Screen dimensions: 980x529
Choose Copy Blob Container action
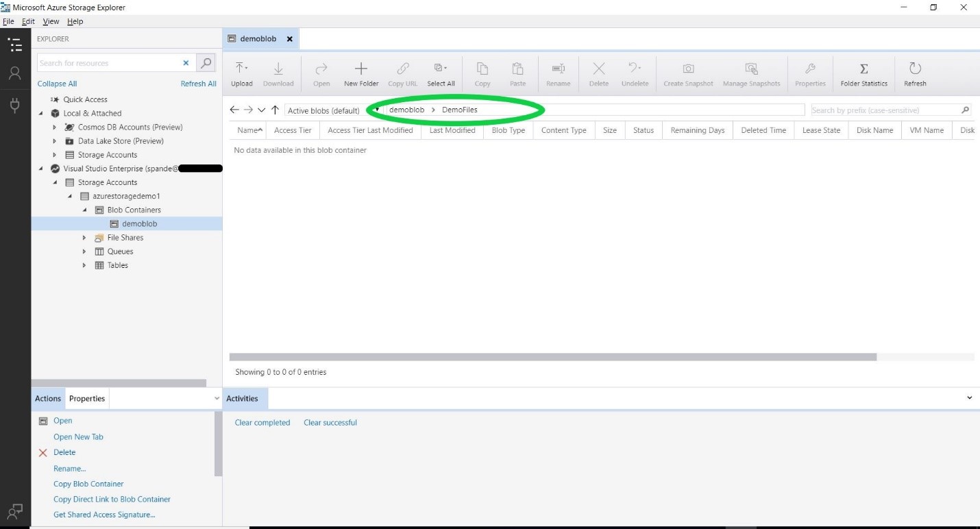click(88, 484)
